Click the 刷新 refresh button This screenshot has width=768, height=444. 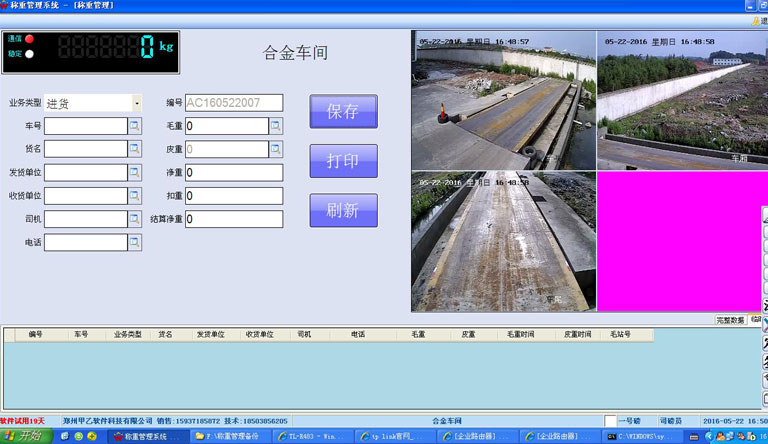(x=343, y=210)
